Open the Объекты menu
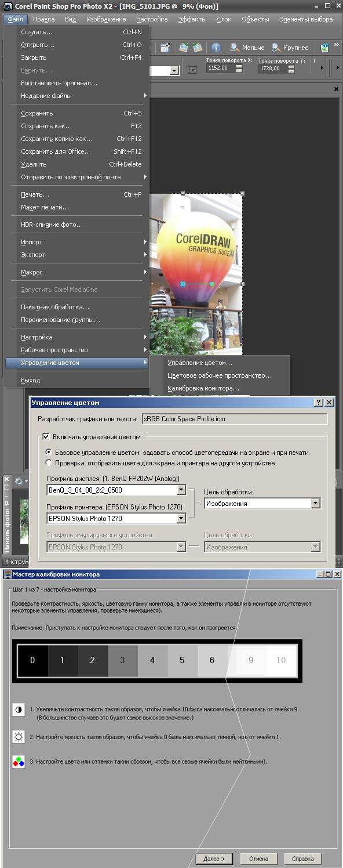This screenshot has width=343, height=868. 255,19
